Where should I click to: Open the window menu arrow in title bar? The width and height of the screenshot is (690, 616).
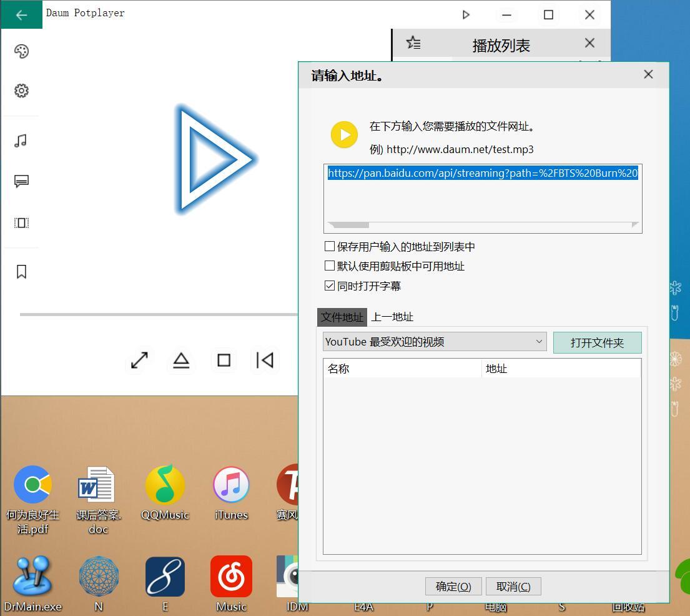466,14
